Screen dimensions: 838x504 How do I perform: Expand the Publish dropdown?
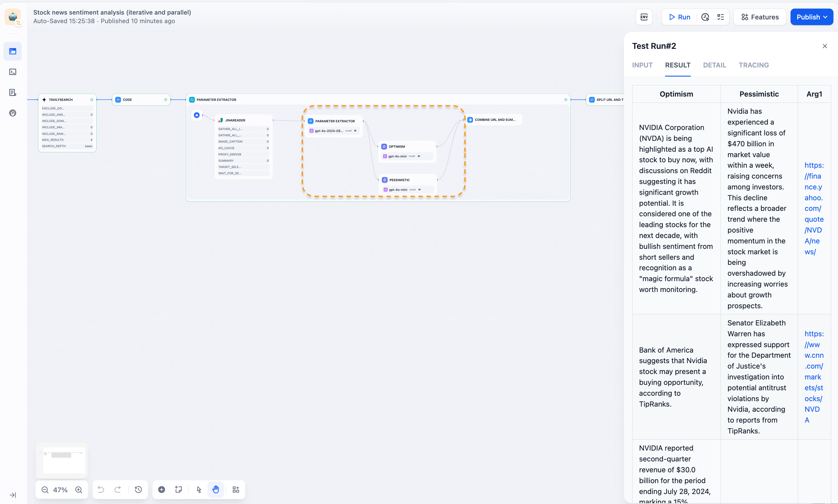tap(811, 17)
